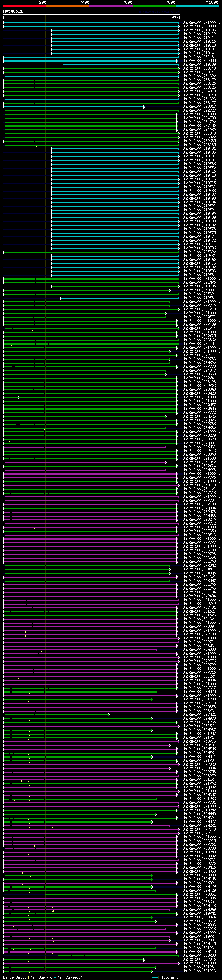Open hit UniRef100_P60839

pos(199,26)
